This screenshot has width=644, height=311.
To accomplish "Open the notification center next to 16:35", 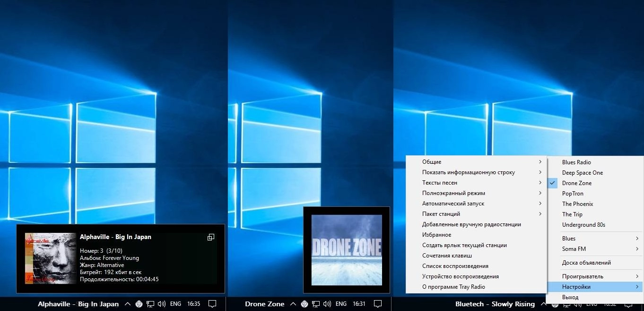I will coord(212,304).
